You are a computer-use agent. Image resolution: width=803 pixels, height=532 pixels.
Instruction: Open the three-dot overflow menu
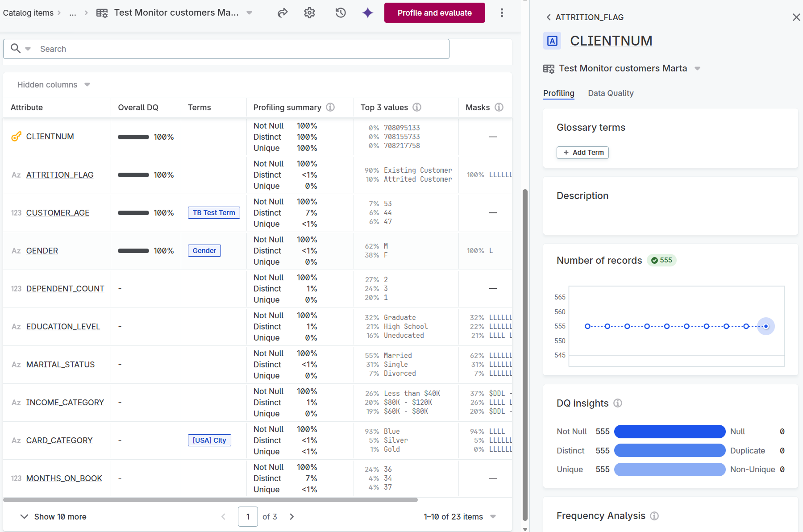(x=502, y=12)
